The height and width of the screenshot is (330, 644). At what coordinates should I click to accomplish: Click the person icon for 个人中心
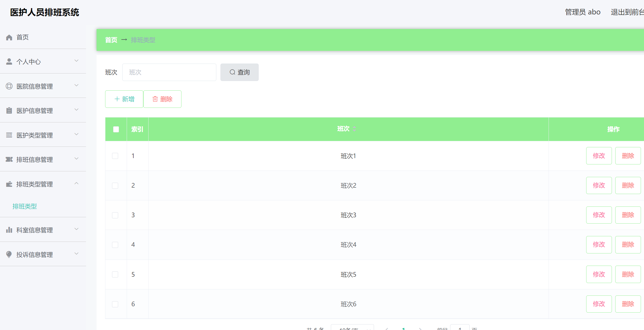pos(9,62)
